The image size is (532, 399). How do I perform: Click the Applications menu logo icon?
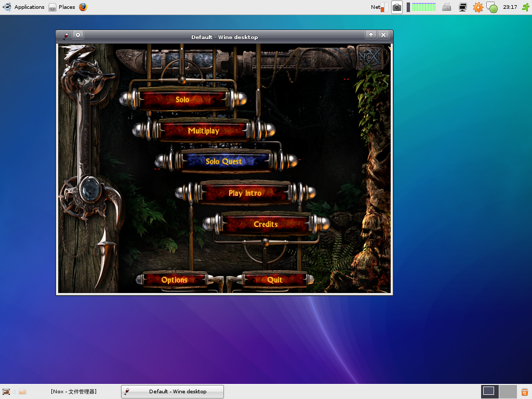point(7,7)
